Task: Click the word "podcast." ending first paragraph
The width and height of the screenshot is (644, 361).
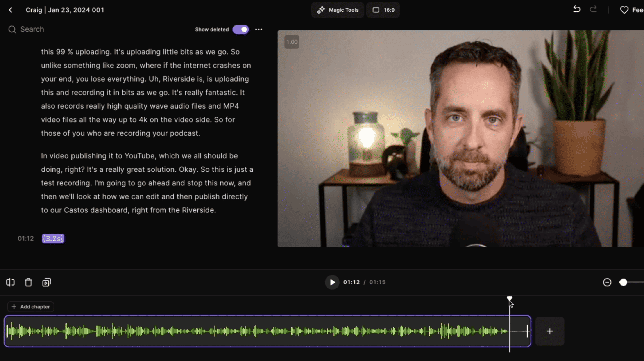Action: [185, 133]
